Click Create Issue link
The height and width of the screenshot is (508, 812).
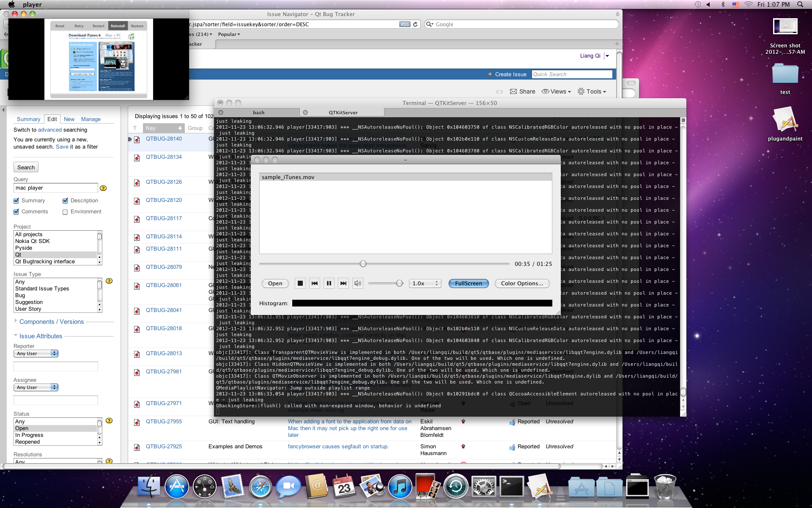click(x=507, y=74)
